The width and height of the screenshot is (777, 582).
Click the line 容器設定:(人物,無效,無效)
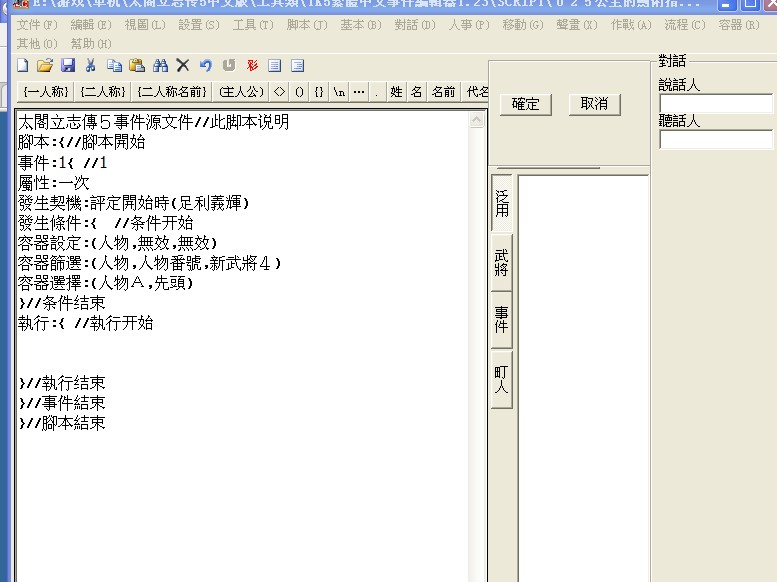tap(117, 243)
